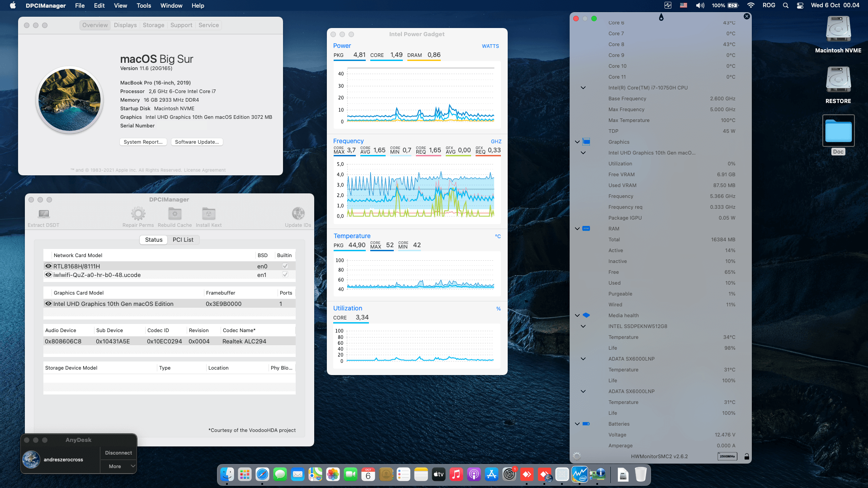The width and height of the screenshot is (868, 488).
Task: Collapse the Media health section chevron
Action: [x=577, y=315]
